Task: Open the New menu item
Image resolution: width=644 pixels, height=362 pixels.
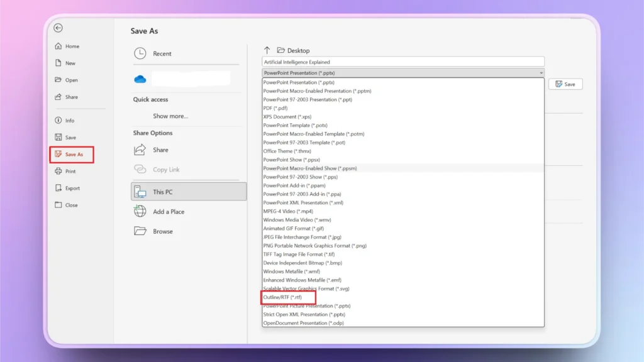Action: tap(70, 63)
